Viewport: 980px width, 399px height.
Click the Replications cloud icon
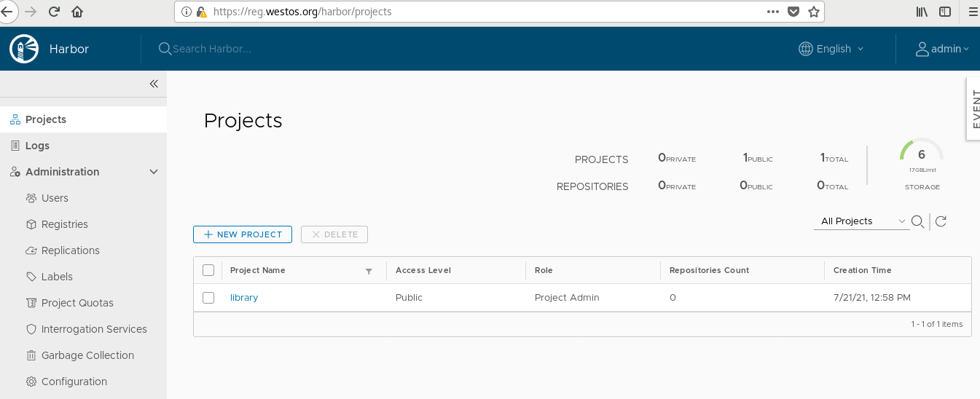pos(31,250)
